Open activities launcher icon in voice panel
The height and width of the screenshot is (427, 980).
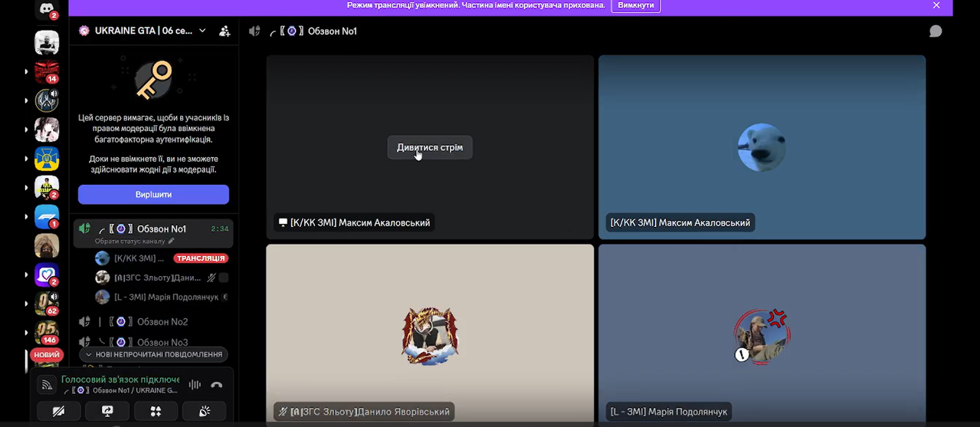click(156, 412)
